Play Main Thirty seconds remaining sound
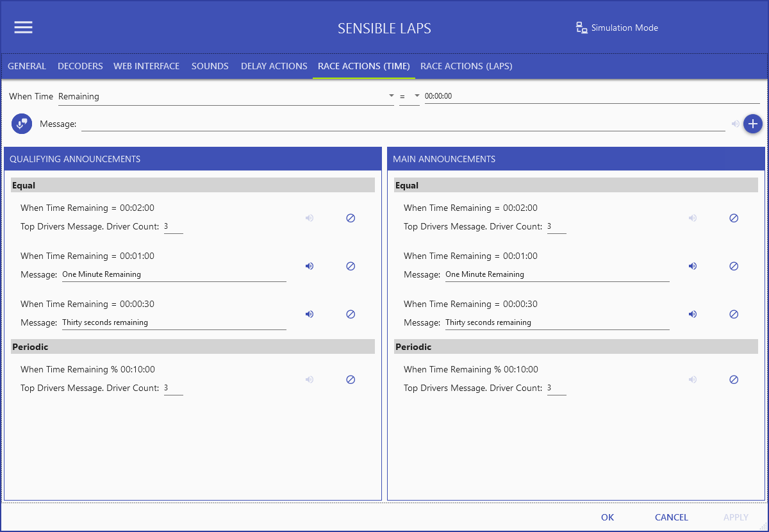Screen dimensions: 769x532 (693, 314)
